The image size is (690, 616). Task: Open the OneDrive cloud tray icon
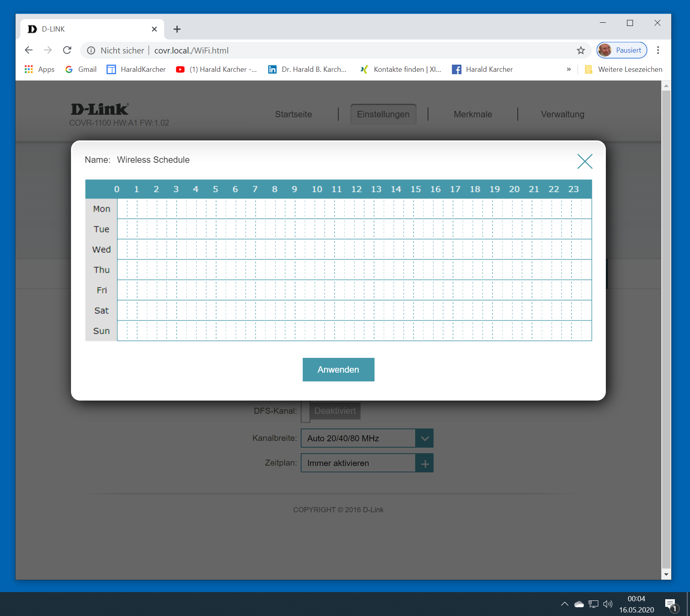point(579,604)
